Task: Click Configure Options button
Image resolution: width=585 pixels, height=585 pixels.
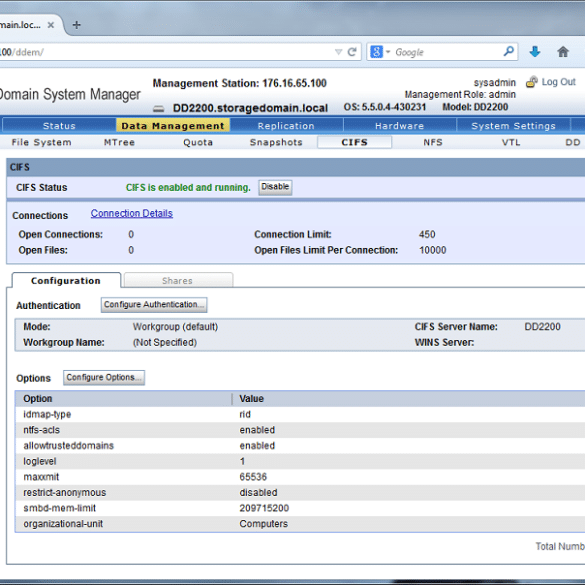Action: pyautogui.click(x=104, y=378)
